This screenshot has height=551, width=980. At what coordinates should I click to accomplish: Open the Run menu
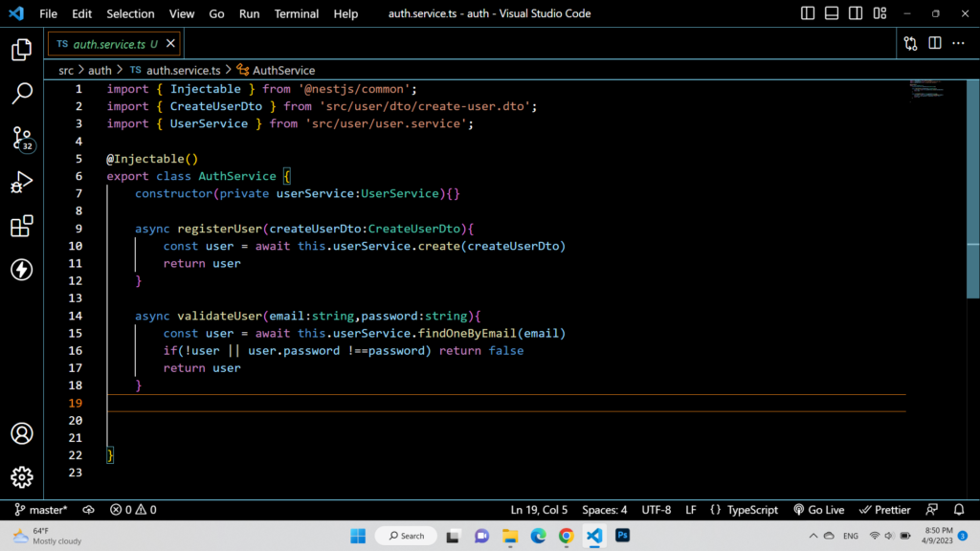click(250, 13)
